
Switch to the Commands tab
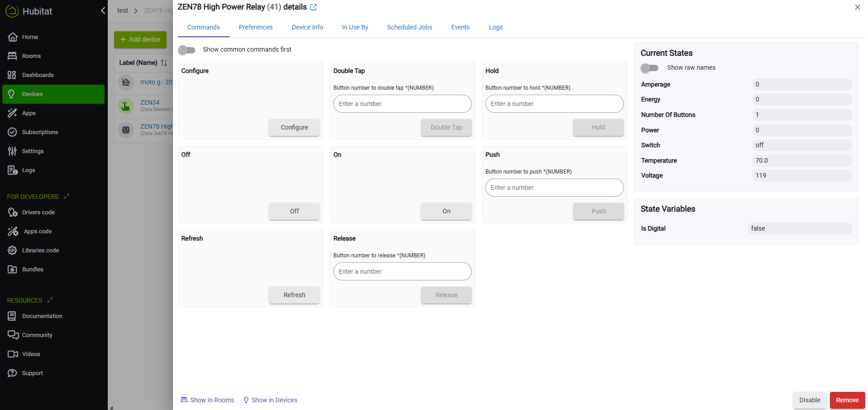tap(203, 27)
